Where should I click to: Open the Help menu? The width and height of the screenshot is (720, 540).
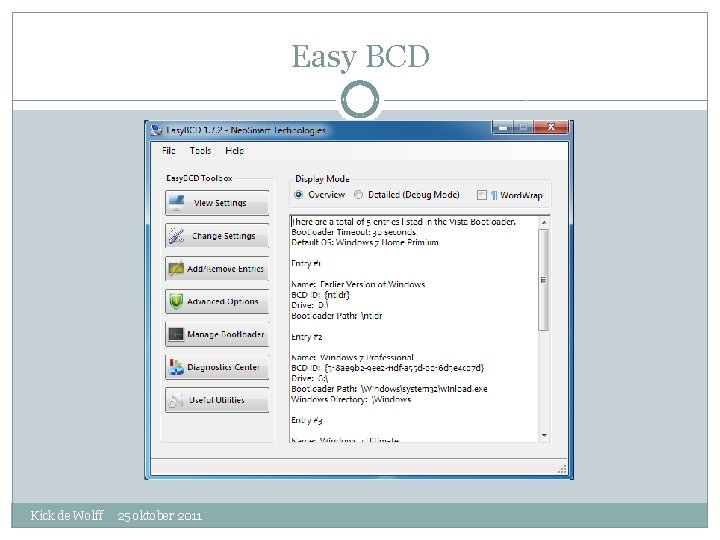click(234, 151)
